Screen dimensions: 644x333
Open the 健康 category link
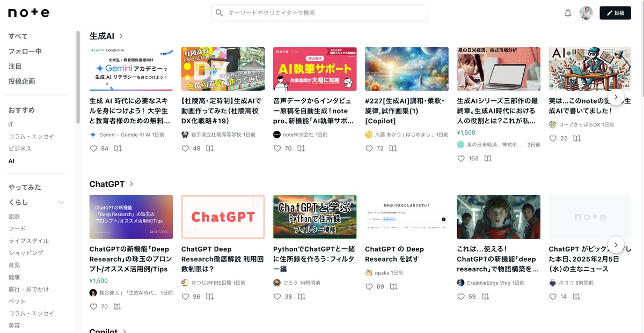(x=14, y=277)
